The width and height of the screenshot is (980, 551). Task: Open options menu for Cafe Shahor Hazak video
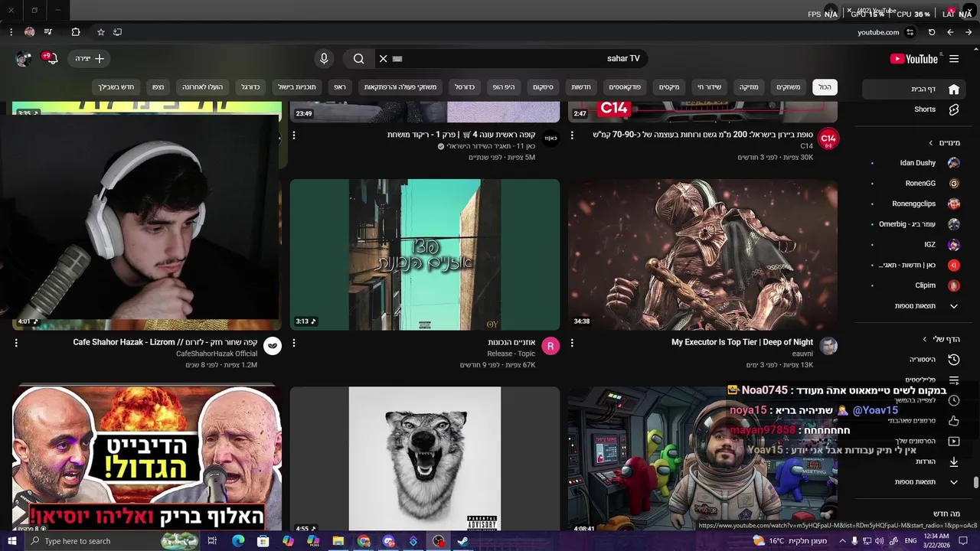point(16,343)
